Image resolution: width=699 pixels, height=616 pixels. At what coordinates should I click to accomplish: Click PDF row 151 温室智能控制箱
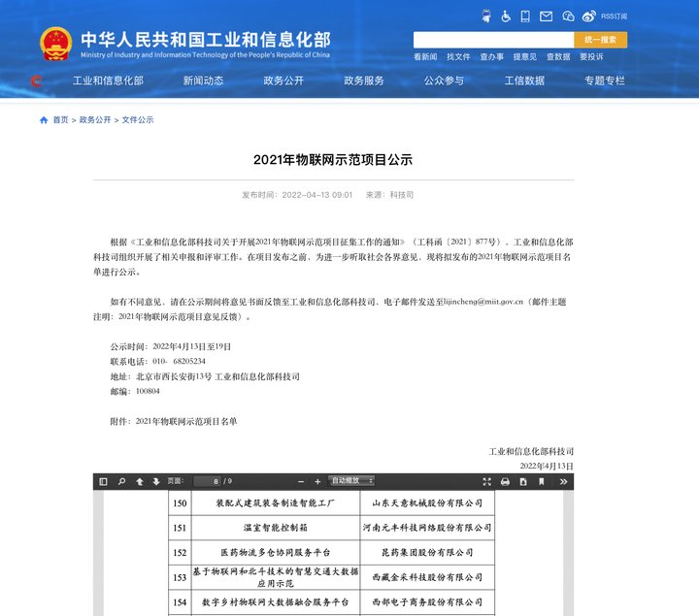click(x=275, y=528)
